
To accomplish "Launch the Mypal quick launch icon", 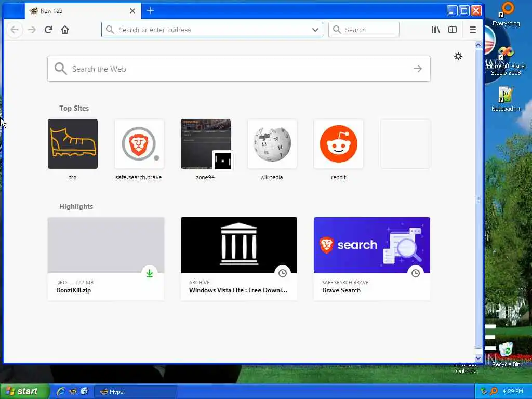I will (73, 392).
